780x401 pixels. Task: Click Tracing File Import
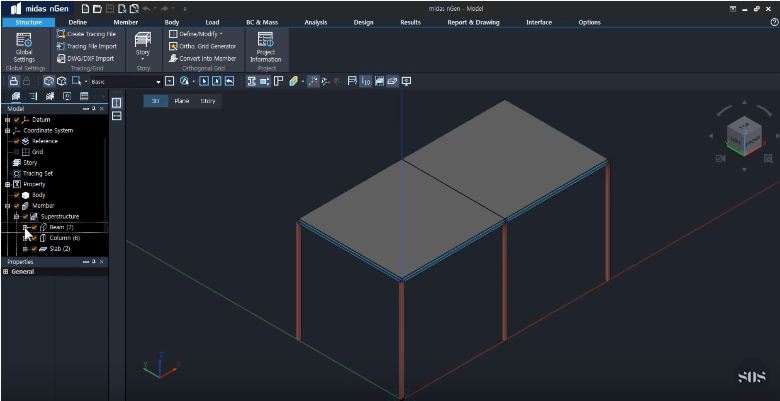coord(86,46)
